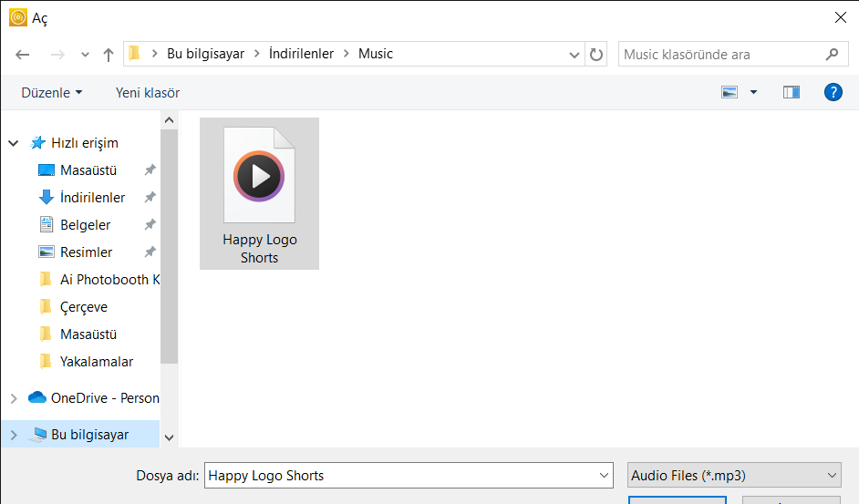Image resolution: width=859 pixels, height=504 pixels.
Task: Toggle the preview pane icon
Action: [x=791, y=92]
